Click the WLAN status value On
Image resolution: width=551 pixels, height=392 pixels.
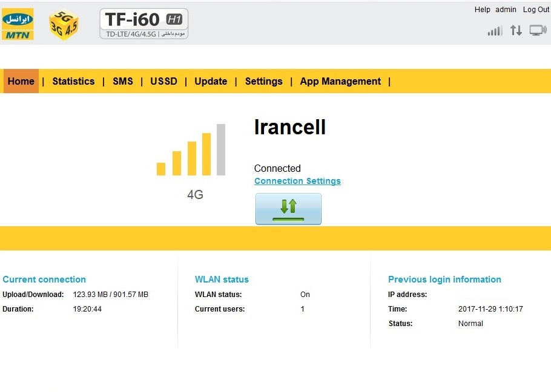[x=305, y=295]
